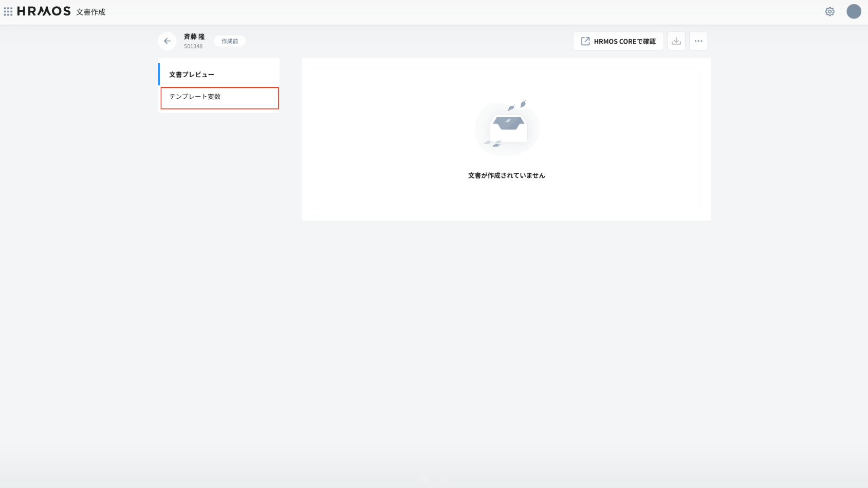Click the 文書が作成されていません message
The height and width of the screenshot is (488, 868).
(x=506, y=175)
